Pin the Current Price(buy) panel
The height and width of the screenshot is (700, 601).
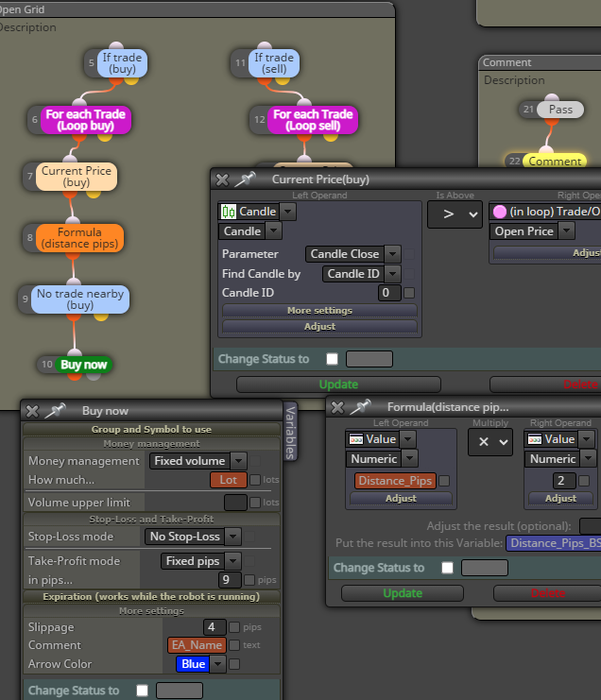245,179
